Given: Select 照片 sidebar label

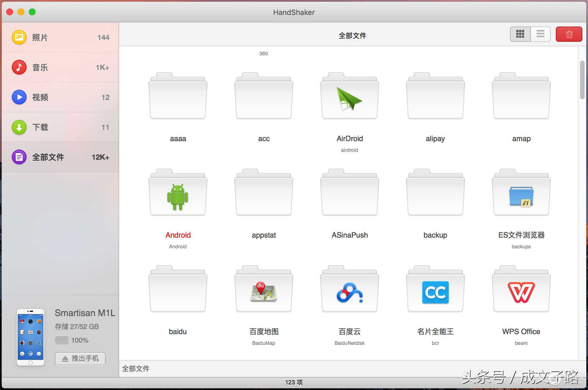Looking at the screenshot, I should pyautogui.click(x=40, y=38).
